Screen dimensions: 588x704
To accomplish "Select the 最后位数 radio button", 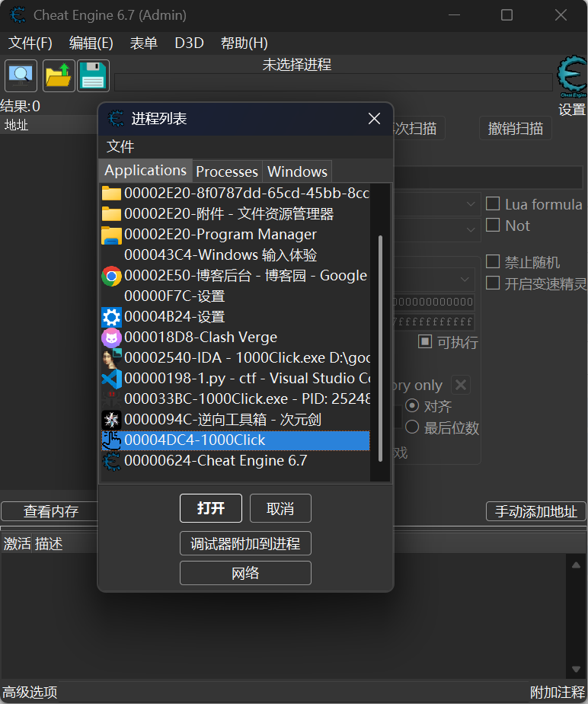I will click(x=412, y=427).
